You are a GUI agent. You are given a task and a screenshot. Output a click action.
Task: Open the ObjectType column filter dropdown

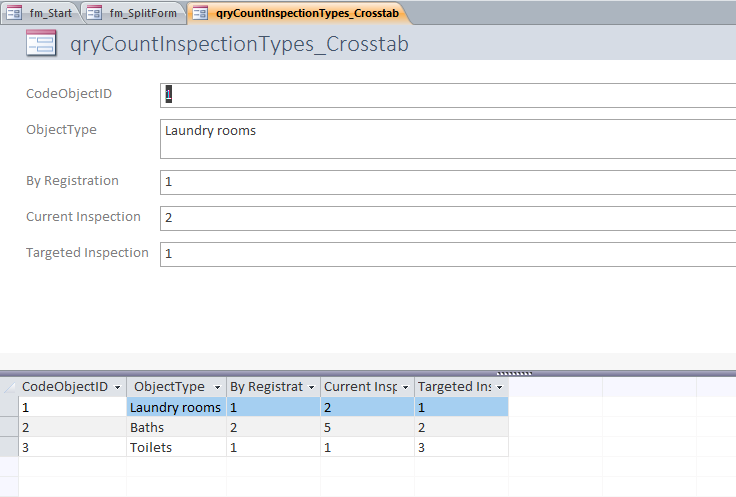click(x=217, y=387)
